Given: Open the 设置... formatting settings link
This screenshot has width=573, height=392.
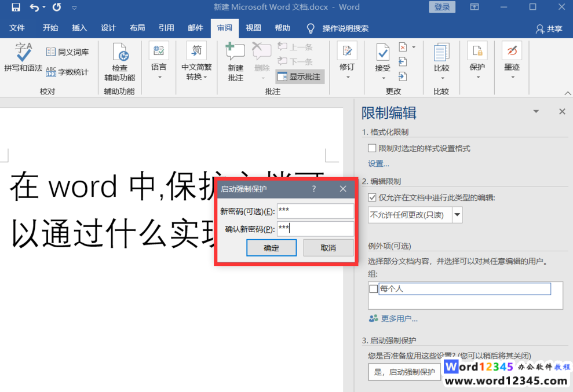Looking at the screenshot, I should [x=378, y=164].
